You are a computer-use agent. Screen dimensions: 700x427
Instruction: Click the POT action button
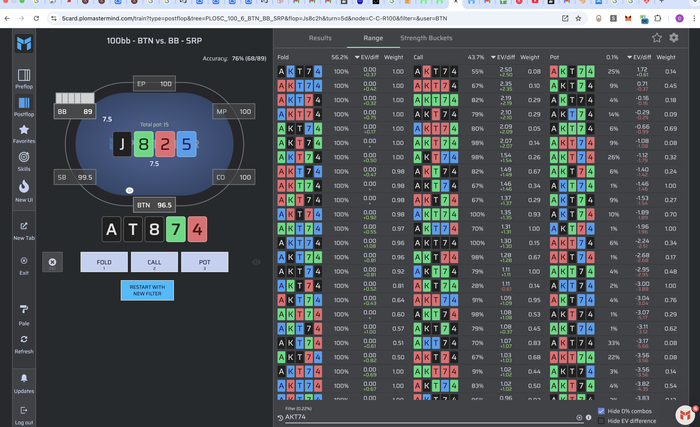pos(204,262)
